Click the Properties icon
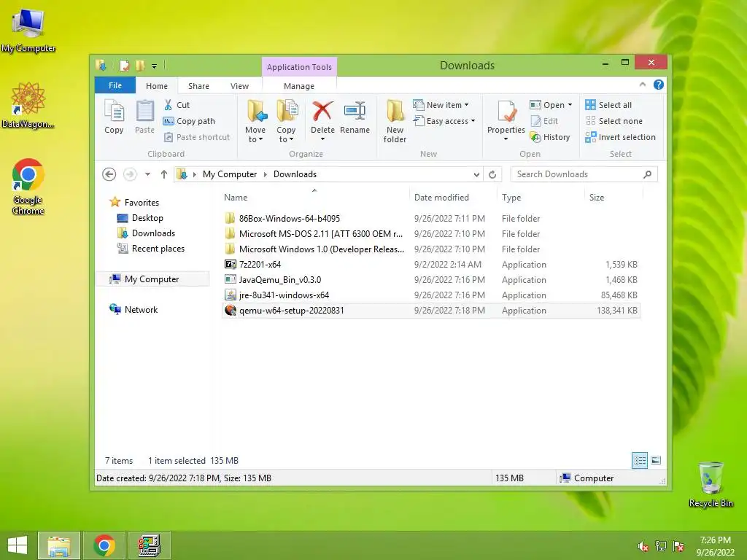 pos(506,112)
